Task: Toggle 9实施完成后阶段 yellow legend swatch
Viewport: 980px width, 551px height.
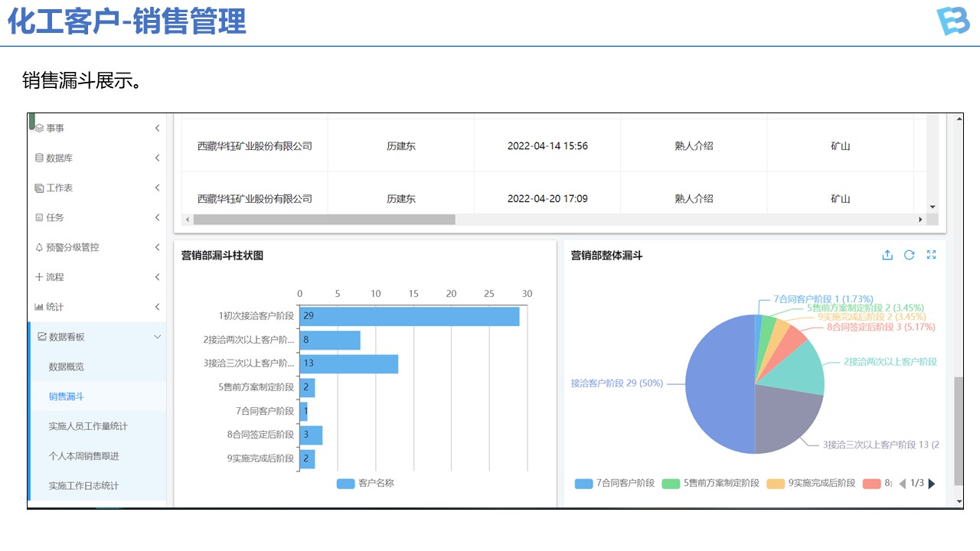Action: tap(776, 484)
